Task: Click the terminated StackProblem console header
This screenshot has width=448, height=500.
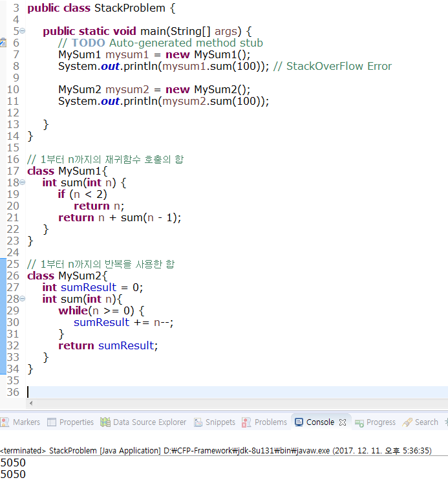Action: coord(216,451)
